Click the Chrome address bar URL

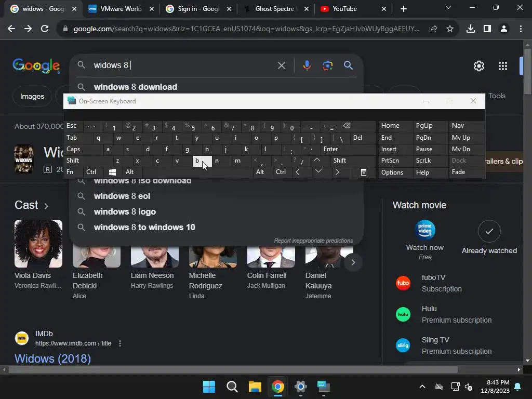click(246, 29)
